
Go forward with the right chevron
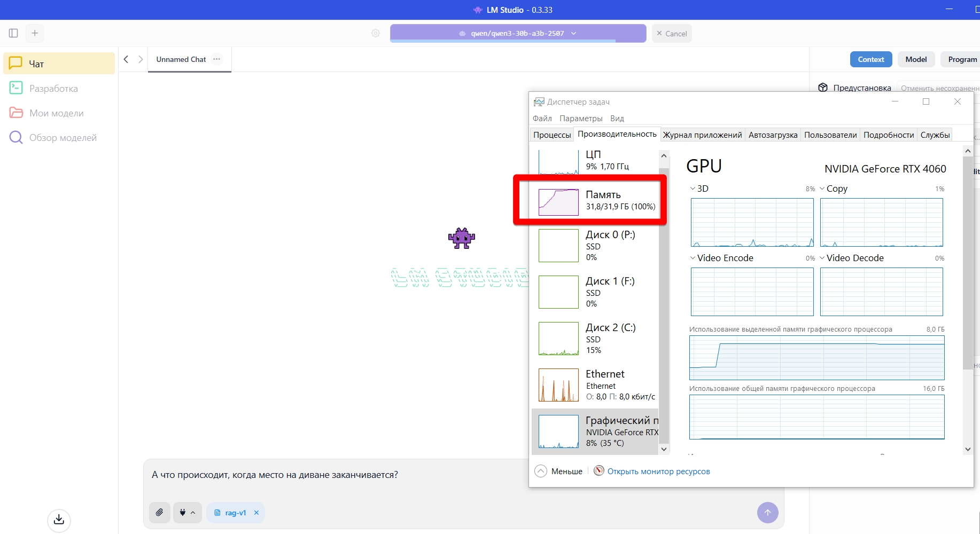141,59
